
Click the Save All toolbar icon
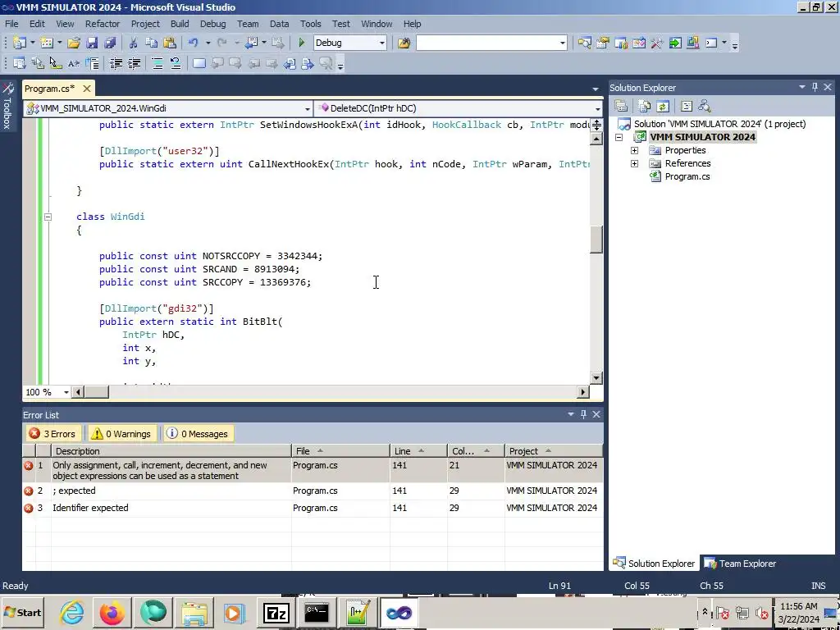[x=111, y=43]
